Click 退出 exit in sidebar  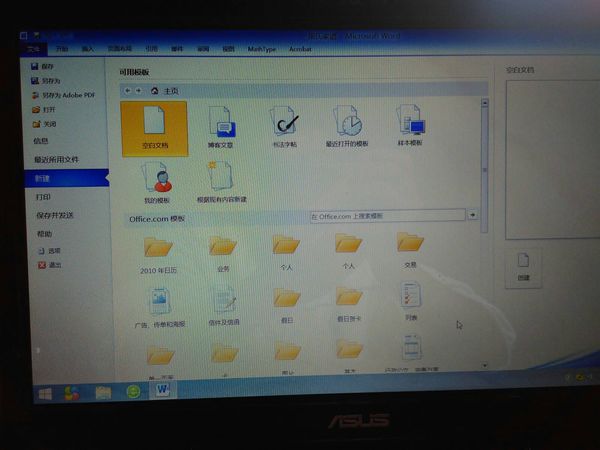coord(50,265)
